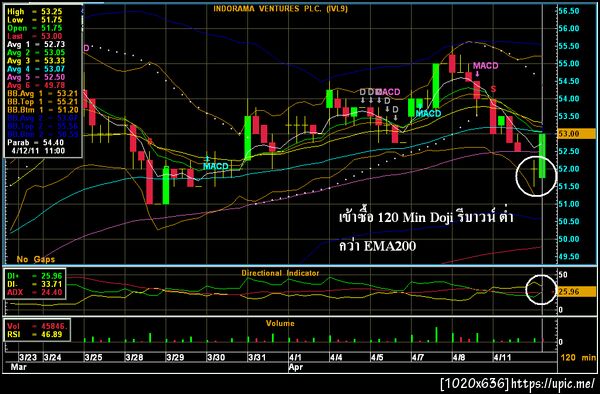Click the Open = 51.75 legend entry
The image size is (600, 394).
pos(34,28)
